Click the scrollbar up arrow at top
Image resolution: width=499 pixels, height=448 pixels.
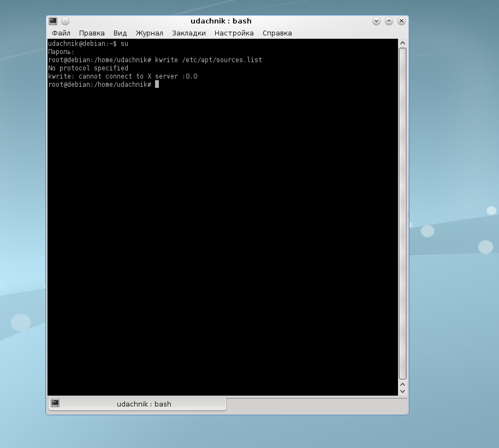pos(403,43)
